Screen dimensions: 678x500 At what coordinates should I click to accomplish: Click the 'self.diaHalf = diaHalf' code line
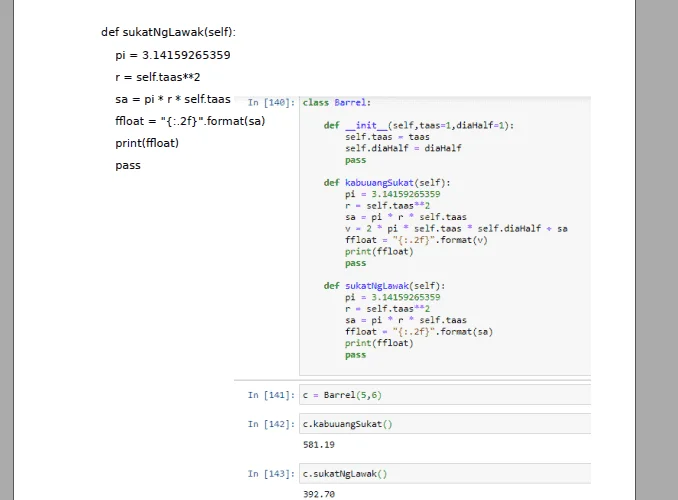pyautogui.click(x=403, y=148)
